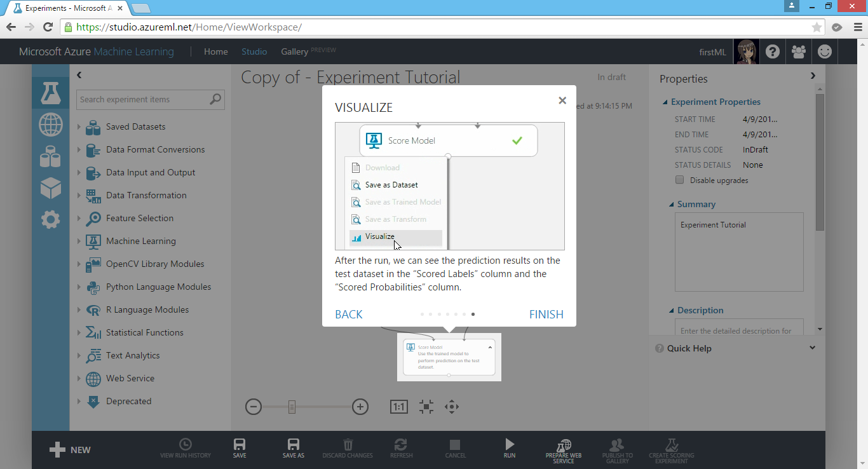This screenshot has width=868, height=469.
Task: Go to Home in top navigation
Action: [216, 51]
